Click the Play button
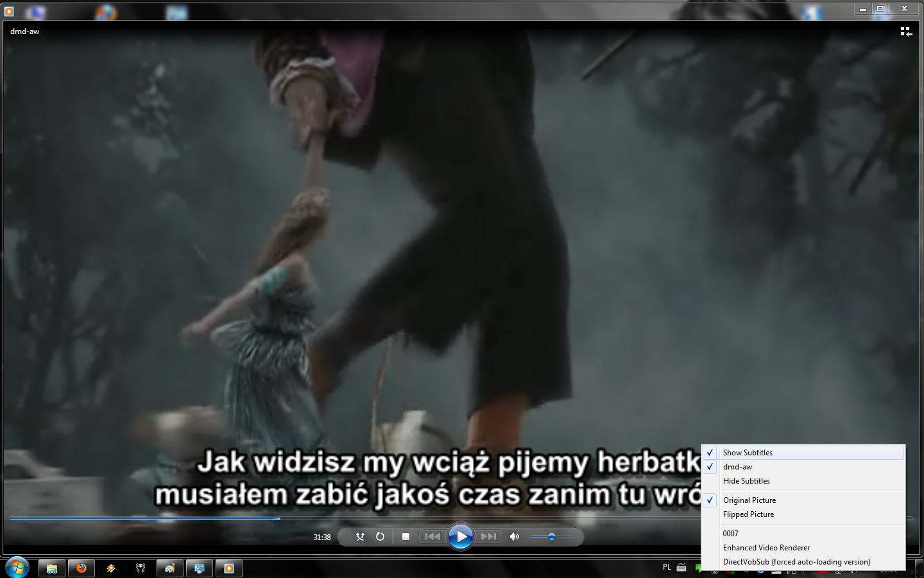Viewport: 924px width, 578px height. [460, 536]
